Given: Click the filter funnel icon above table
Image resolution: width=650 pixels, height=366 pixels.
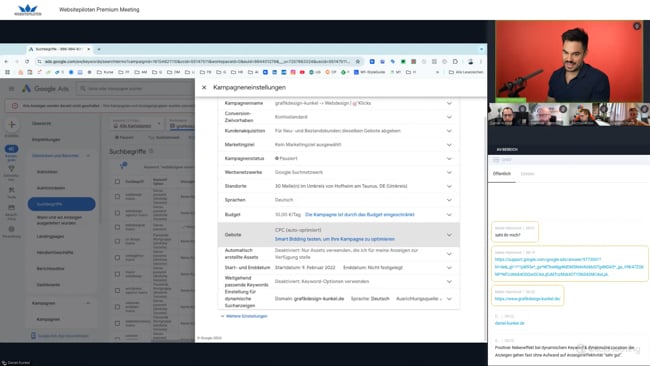Looking at the screenshot, I should pos(123,166).
